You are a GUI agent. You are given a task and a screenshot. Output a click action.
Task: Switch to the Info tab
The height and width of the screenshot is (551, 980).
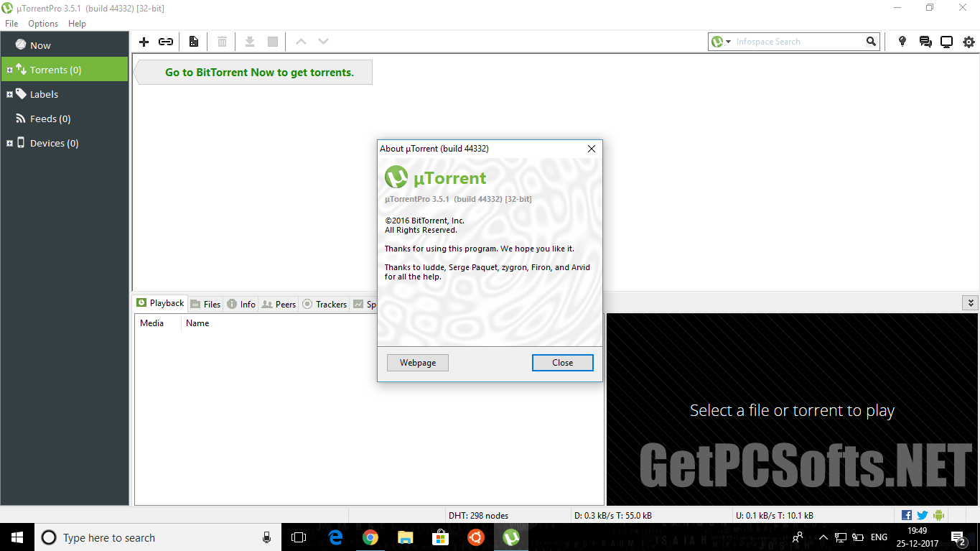click(x=241, y=304)
